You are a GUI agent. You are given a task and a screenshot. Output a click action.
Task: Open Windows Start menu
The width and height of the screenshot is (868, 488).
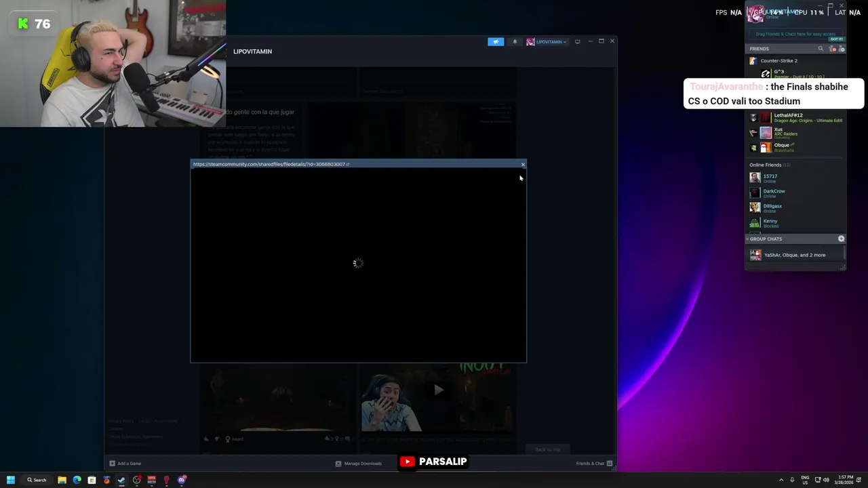(x=10, y=480)
